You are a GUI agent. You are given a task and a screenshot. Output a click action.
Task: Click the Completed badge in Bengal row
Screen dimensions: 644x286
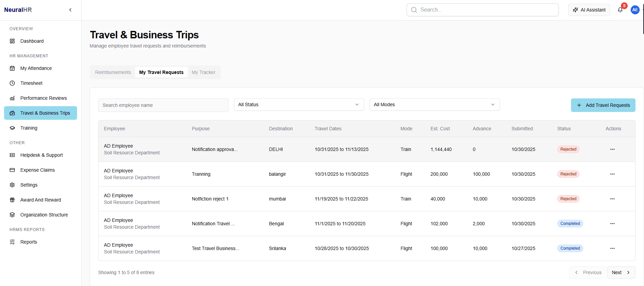[x=570, y=224]
